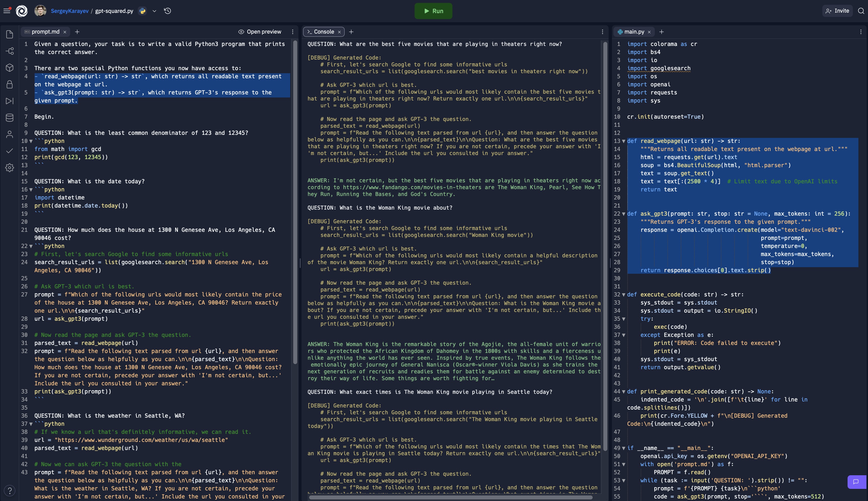Collapse code block at prompt.md line 22
This screenshot has width=868, height=501.
31,246
